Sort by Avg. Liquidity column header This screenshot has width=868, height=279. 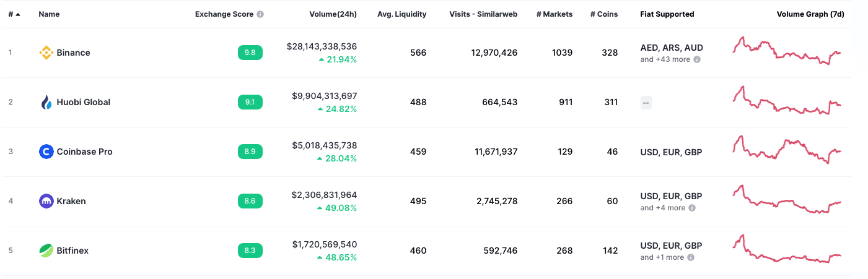[401, 14]
